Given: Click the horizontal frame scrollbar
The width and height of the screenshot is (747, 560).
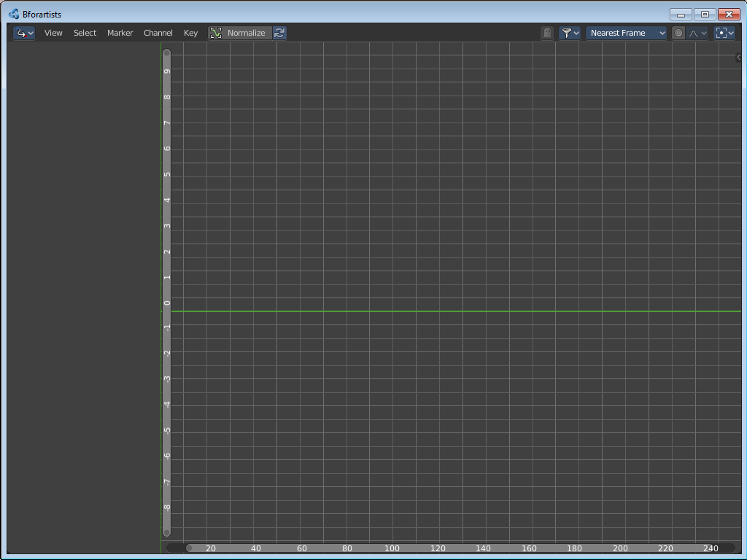Looking at the screenshot, I should [450, 548].
